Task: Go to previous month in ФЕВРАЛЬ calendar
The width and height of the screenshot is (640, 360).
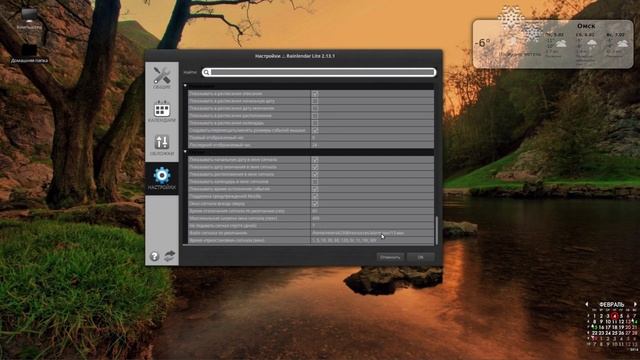Action: 587,304
